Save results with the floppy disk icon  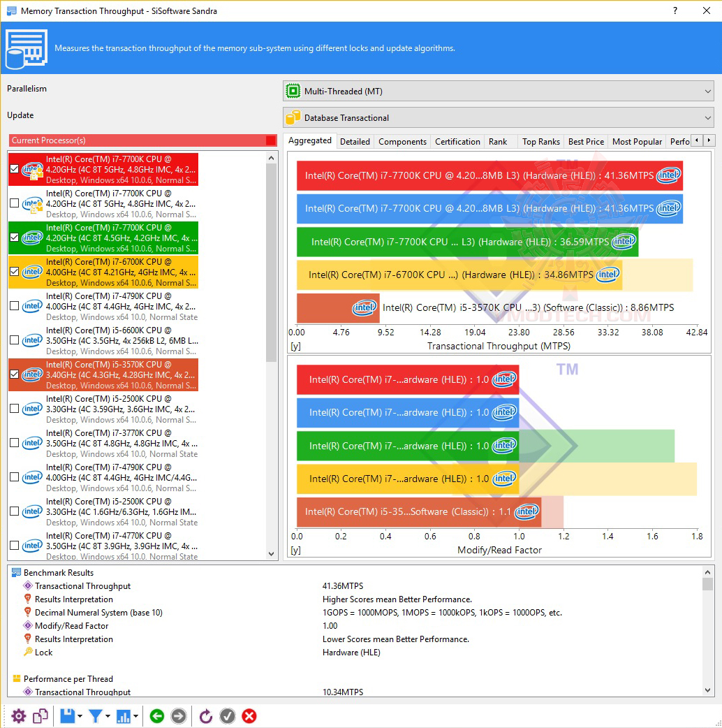click(x=68, y=716)
